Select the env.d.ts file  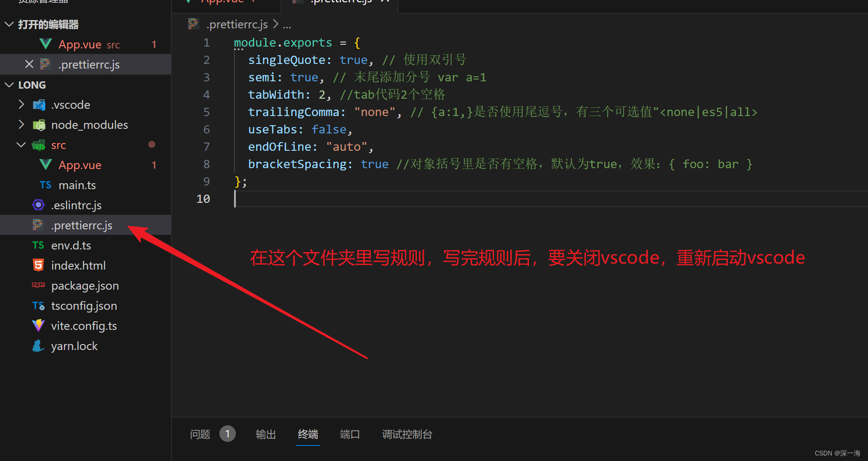(71, 245)
